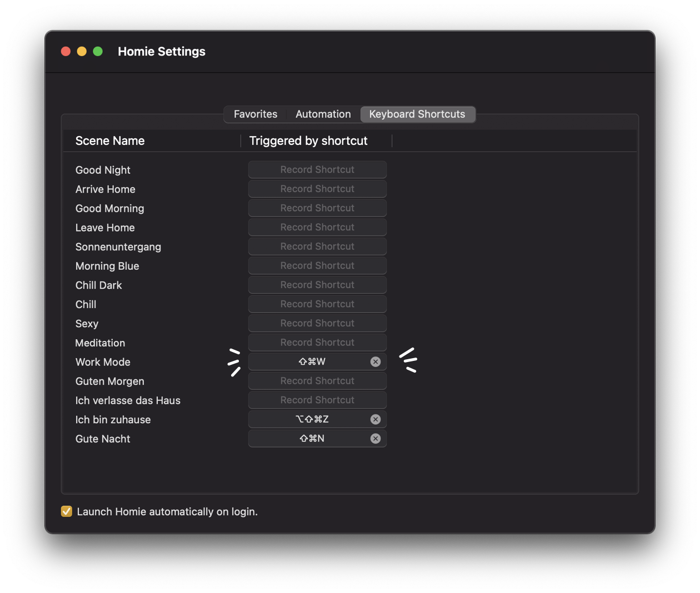The width and height of the screenshot is (700, 593).
Task: Click the Work Mode shortcut field
Action: [311, 362]
